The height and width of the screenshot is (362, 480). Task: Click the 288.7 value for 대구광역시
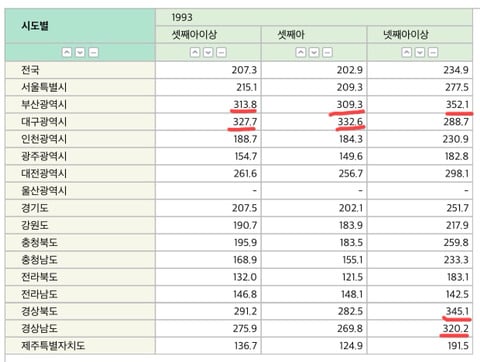[456, 122]
